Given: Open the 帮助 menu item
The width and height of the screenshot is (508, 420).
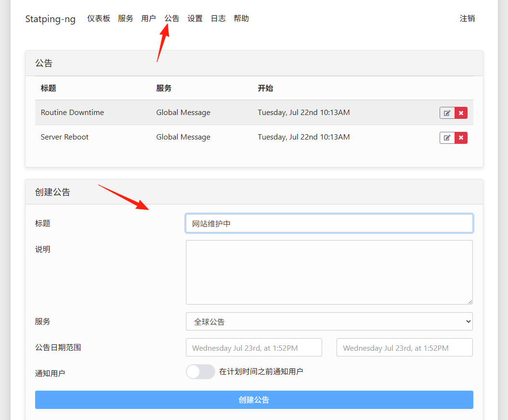Looking at the screenshot, I should click(x=241, y=18).
